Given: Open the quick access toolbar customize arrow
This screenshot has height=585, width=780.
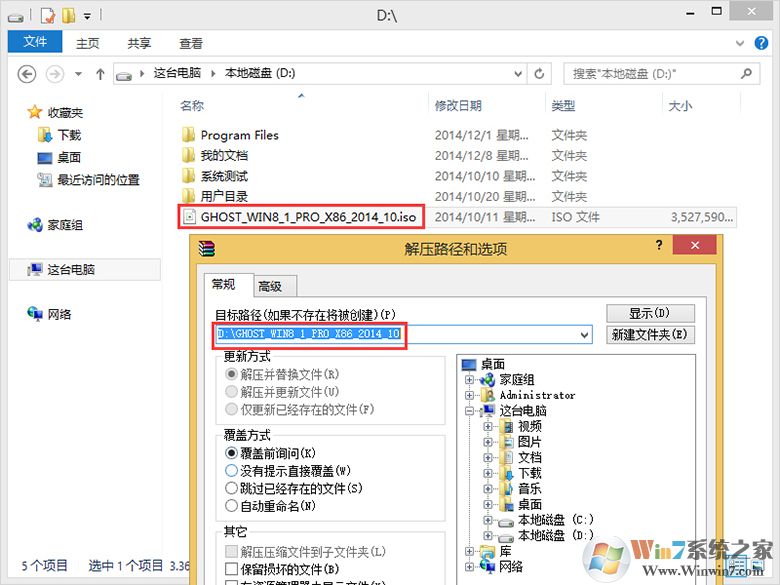Looking at the screenshot, I should 87,17.
